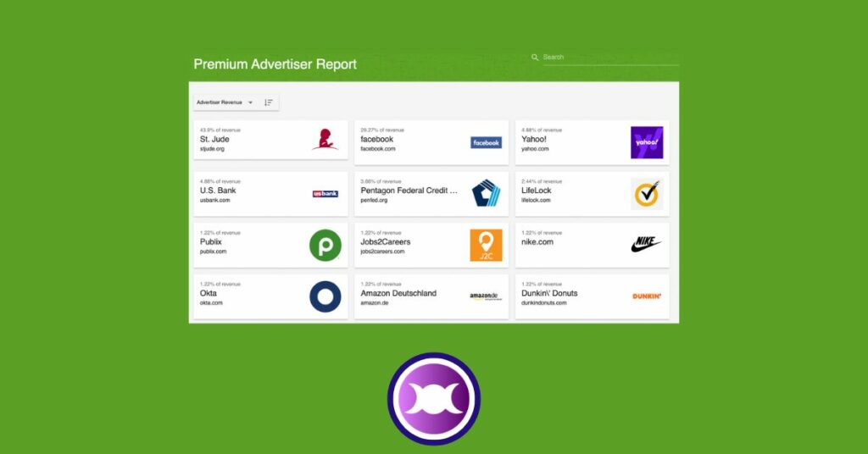
Task: Click the stjude.org domain text
Action: click(212, 149)
